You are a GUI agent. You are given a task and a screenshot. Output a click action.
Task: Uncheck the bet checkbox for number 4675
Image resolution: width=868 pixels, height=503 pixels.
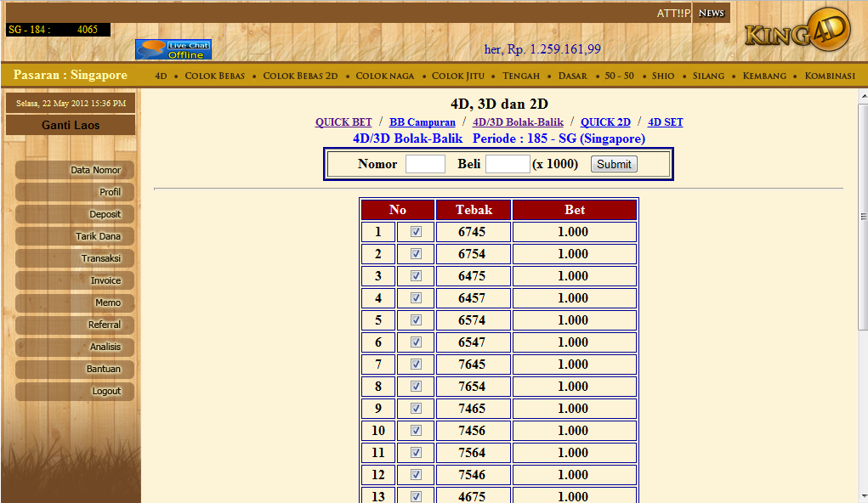pyautogui.click(x=416, y=496)
